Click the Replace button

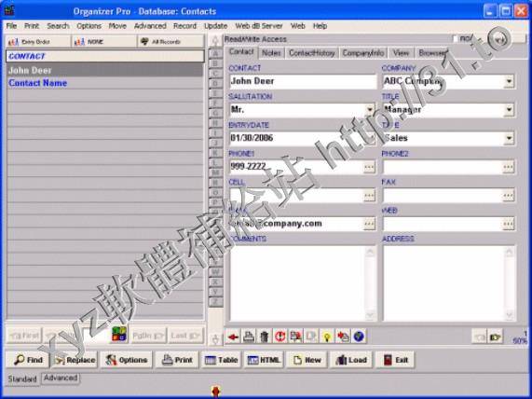coord(75,360)
